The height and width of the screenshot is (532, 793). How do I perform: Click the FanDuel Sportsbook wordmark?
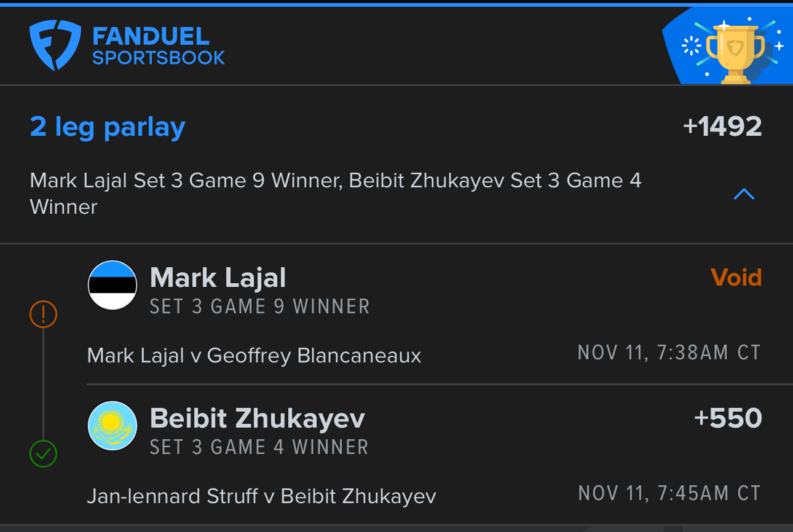click(x=158, y=46)
